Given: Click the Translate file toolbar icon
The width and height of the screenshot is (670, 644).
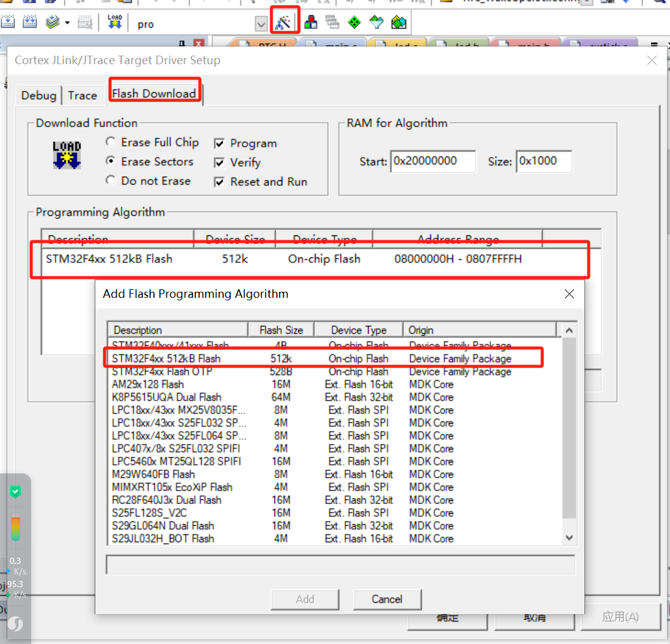Looking at the screenshot, I should [x=8, y=22].
